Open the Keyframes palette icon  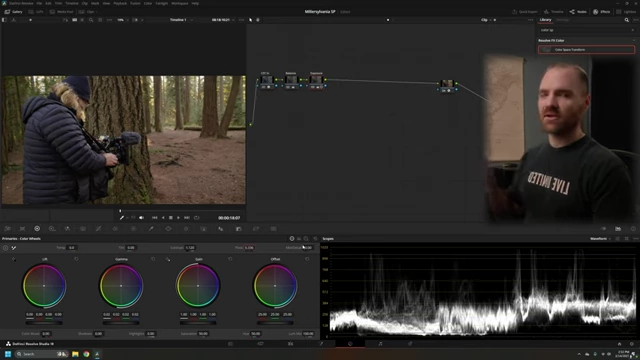pyautogui.click(x=603, y=229)
